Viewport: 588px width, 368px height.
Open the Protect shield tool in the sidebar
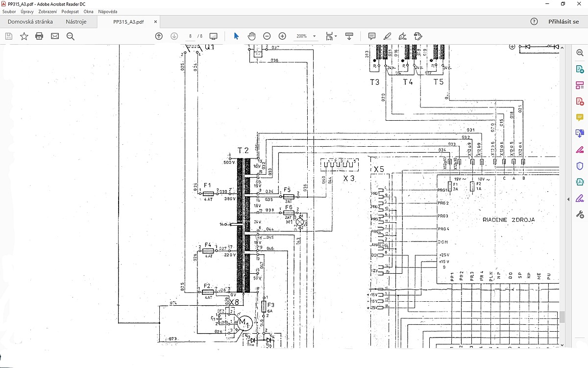pyautogui.click(x=580, y=166)
